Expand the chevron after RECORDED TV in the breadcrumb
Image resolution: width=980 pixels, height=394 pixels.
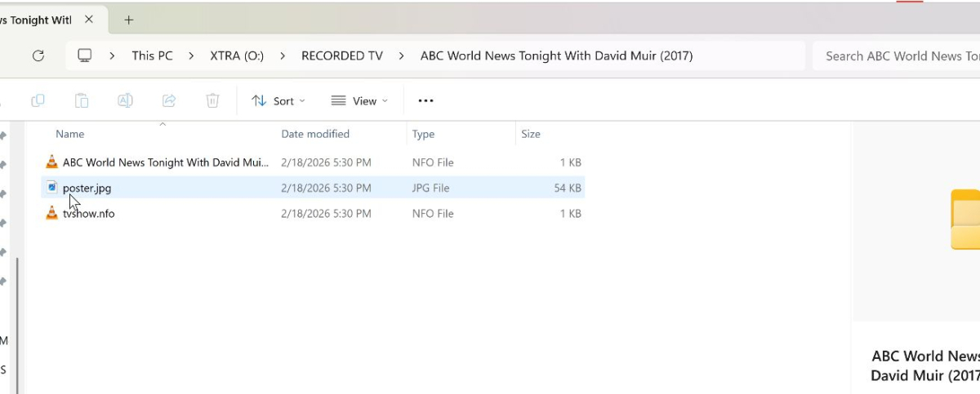coord(402,55)
